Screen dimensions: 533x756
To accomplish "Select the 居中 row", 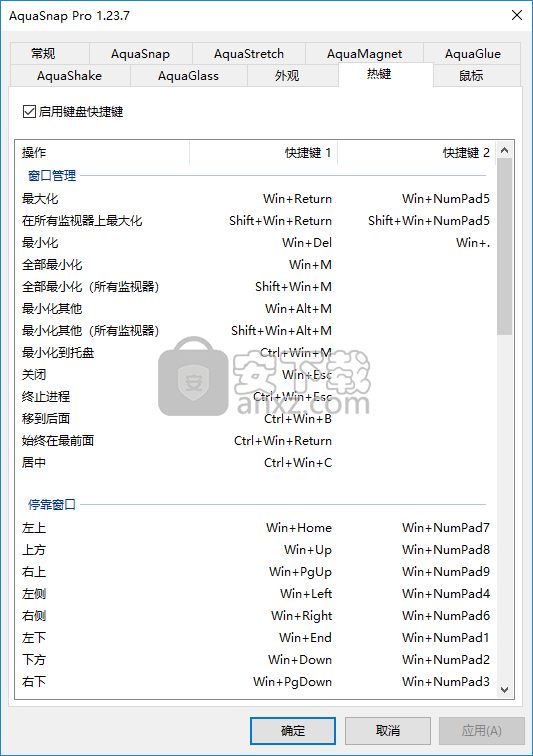I will coord(256,463).
